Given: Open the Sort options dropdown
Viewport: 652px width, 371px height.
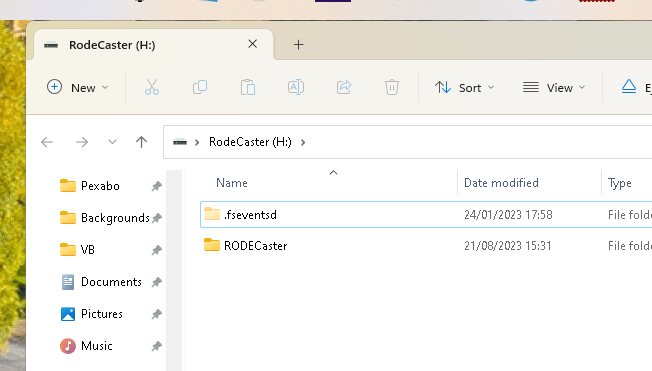Looking at the screenshot, I should [x=464, y=87].
